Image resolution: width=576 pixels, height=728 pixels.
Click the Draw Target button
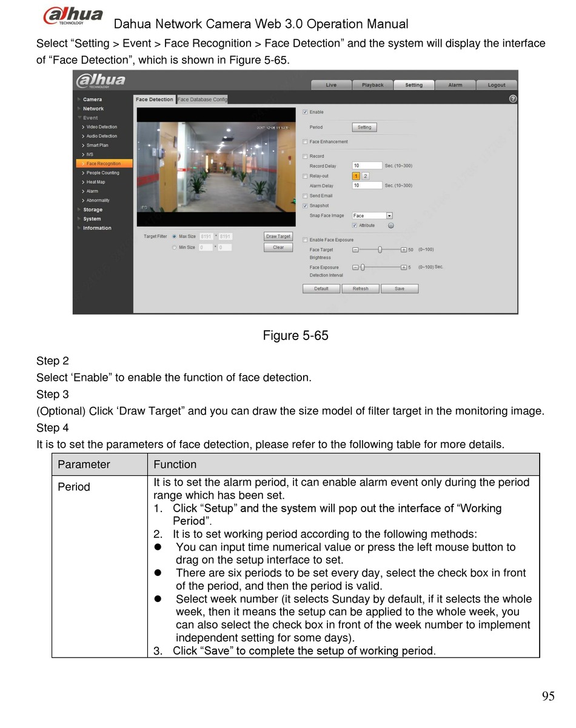[278, 236]
